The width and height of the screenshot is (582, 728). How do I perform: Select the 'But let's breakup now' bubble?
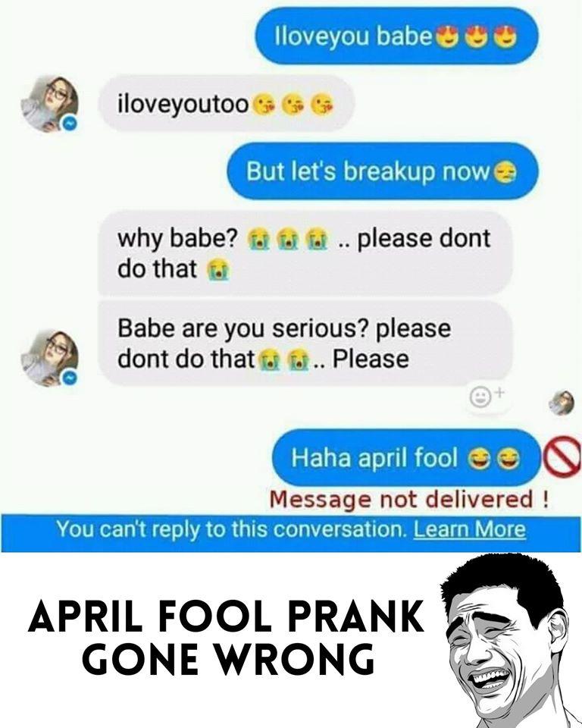click(x=383, y=171)
